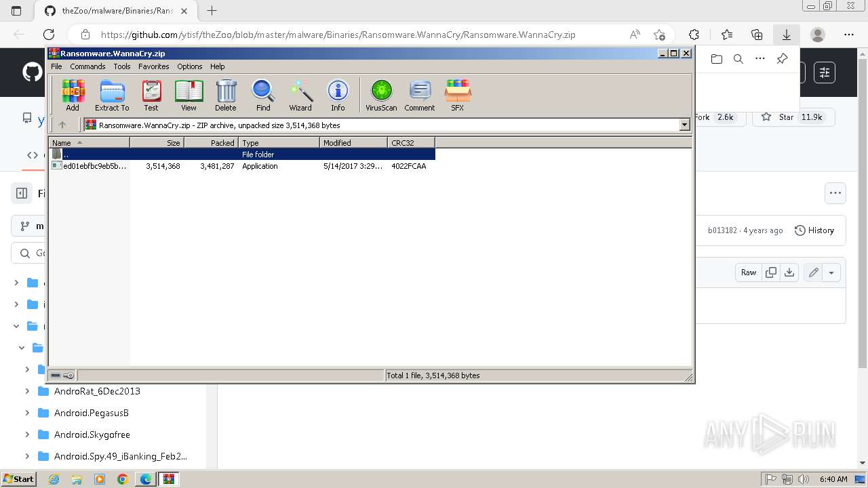Screen dimensions: 868x488
Task: Open Edge favorites star list icon
Action: (727, 35)
